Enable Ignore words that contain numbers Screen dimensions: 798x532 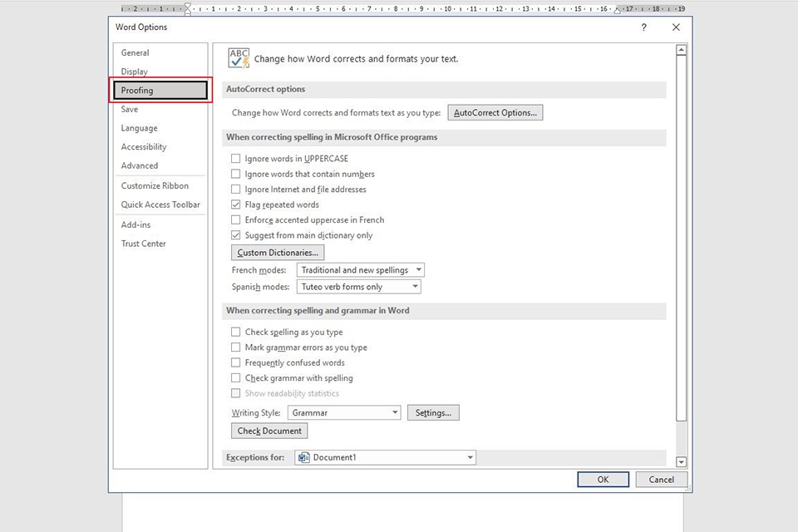[235, 174]
